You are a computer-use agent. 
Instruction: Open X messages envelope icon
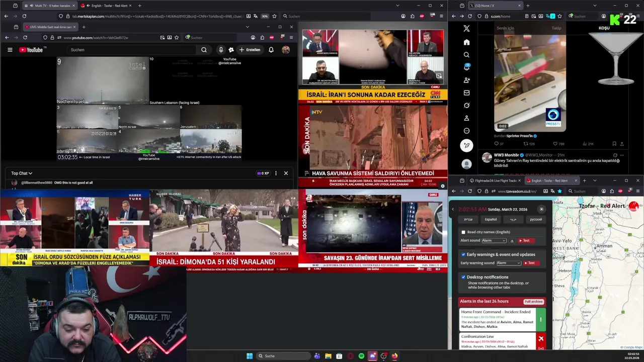point(466,93)
